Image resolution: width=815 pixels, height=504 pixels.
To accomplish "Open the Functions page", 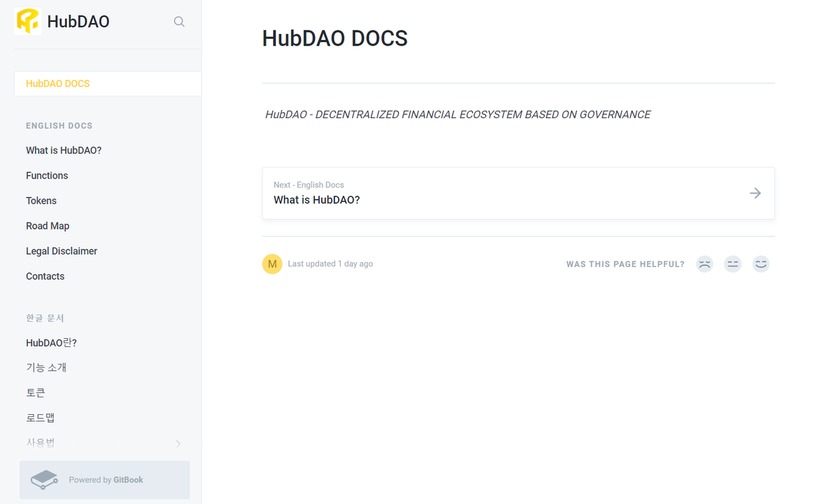I will point(47,175).
